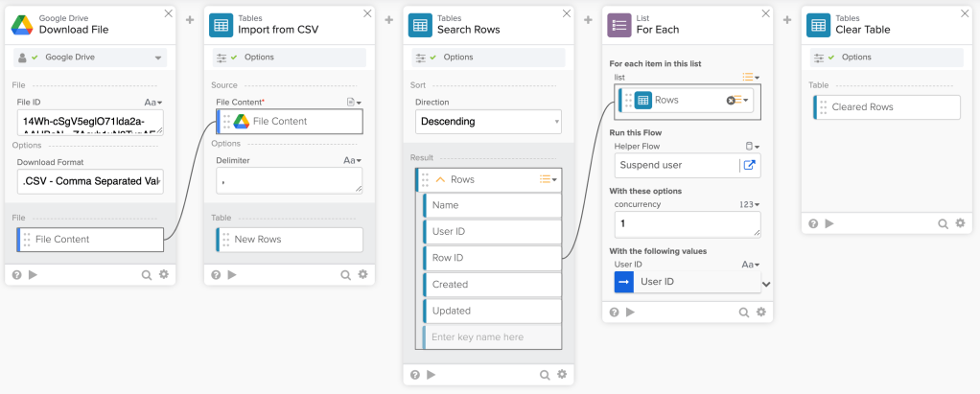This screenshot has width=980, height=394.
Task: Run the Clear Table card with play icon
Action: [829, 223]
